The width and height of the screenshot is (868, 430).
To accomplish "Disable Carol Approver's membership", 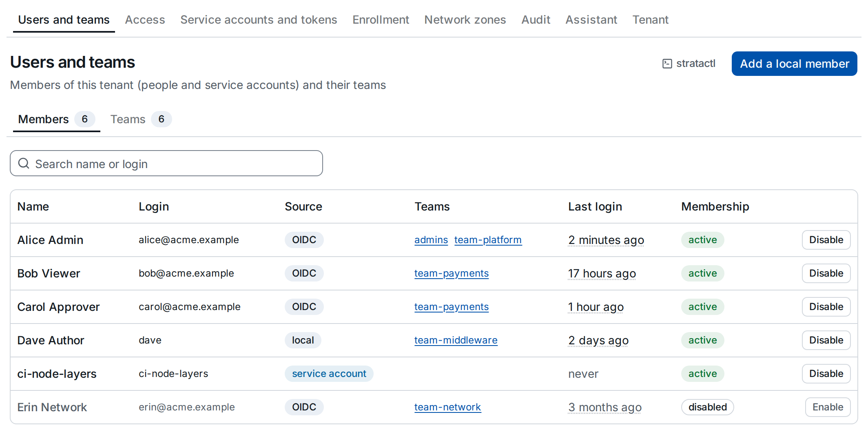I will (826, 307).
